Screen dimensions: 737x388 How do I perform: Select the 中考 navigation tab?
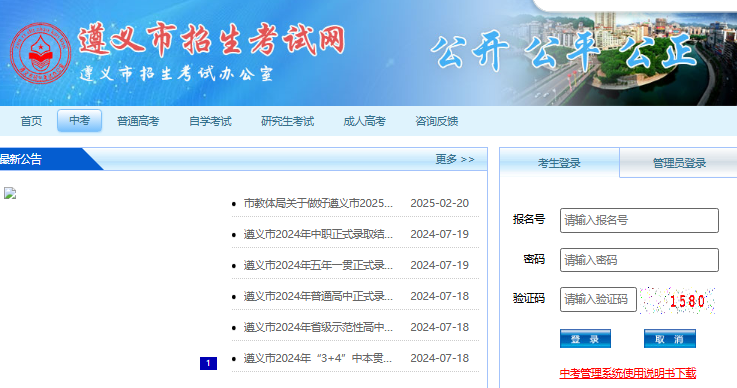click(79, 121)
